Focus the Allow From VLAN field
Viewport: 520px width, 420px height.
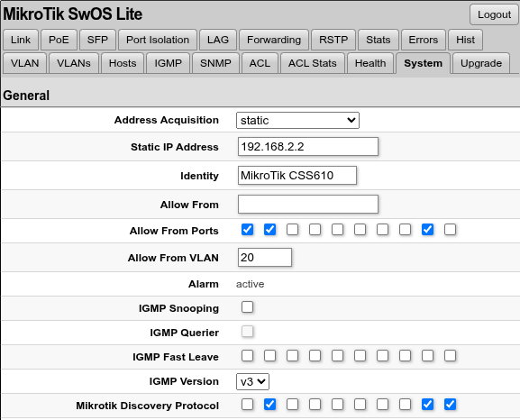pos(265,257)
